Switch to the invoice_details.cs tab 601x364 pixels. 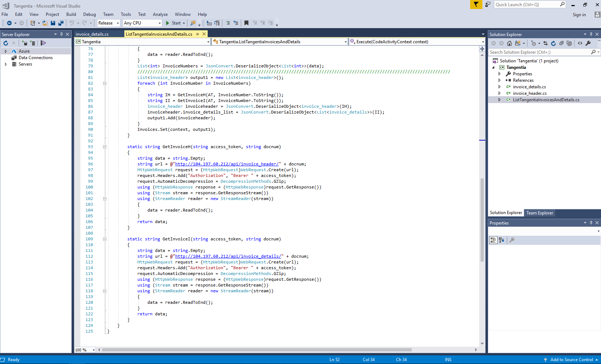coord(92,34)
